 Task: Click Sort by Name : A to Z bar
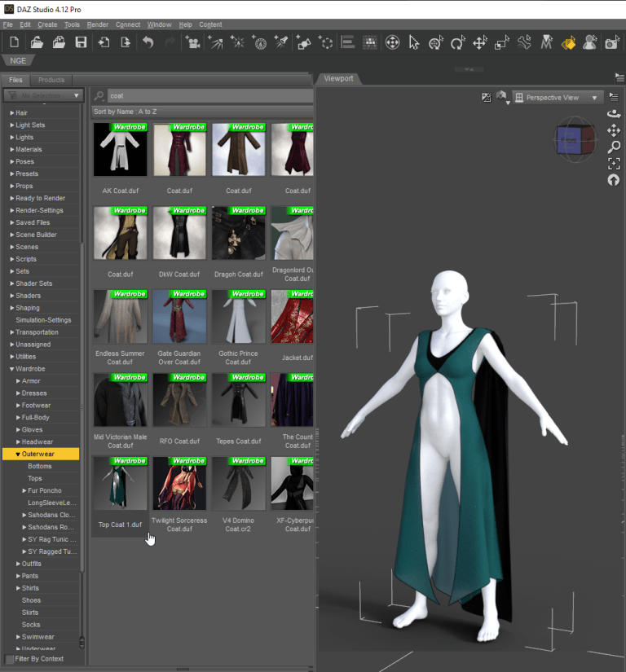(x=202, y=112)
